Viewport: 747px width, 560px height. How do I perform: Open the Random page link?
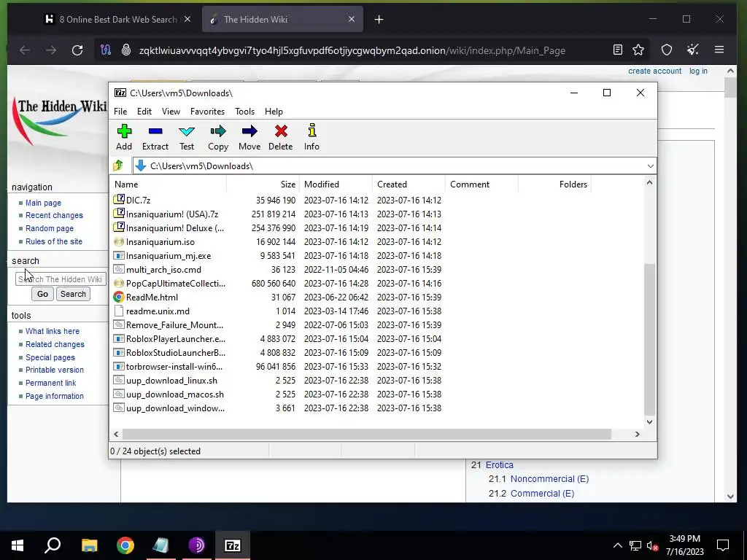click(50, 228)
